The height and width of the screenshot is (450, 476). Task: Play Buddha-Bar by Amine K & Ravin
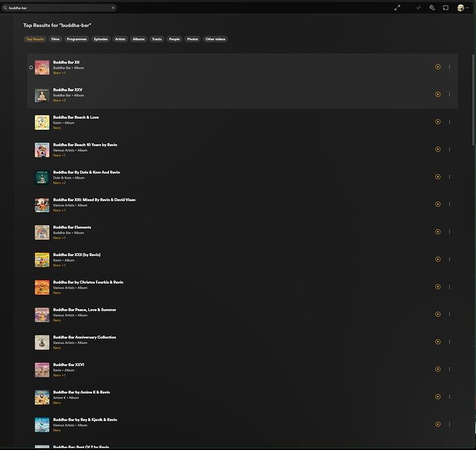pyautogui.click(x=438, y=397)
